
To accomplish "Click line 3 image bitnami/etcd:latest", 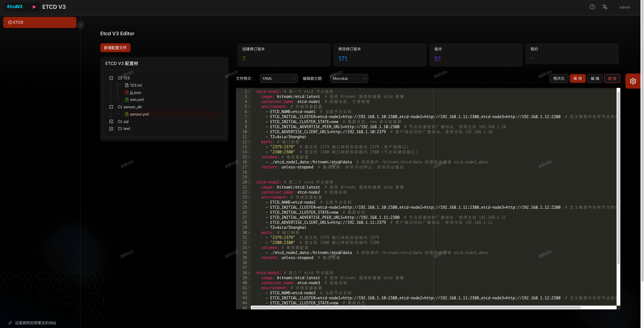I will point(291,97).
